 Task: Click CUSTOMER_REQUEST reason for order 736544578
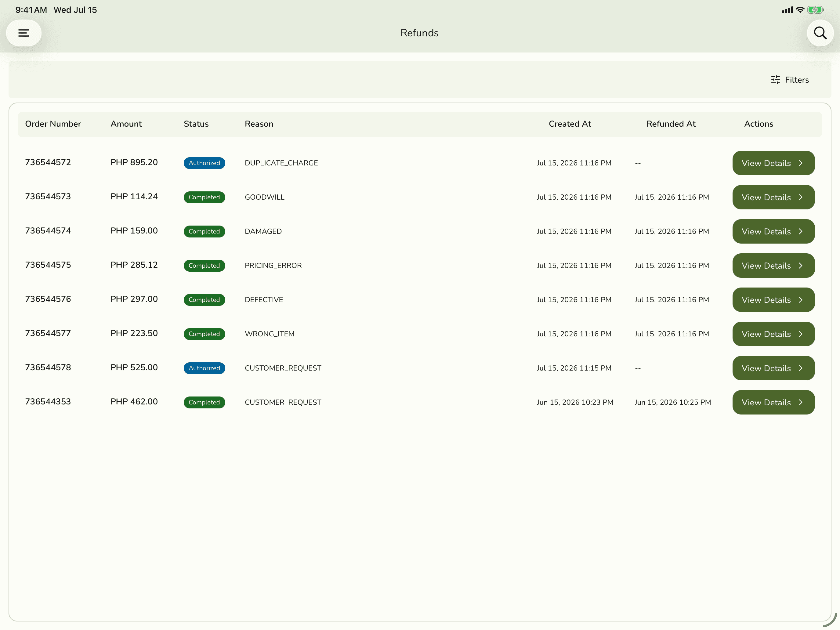[x=283, y=368]
